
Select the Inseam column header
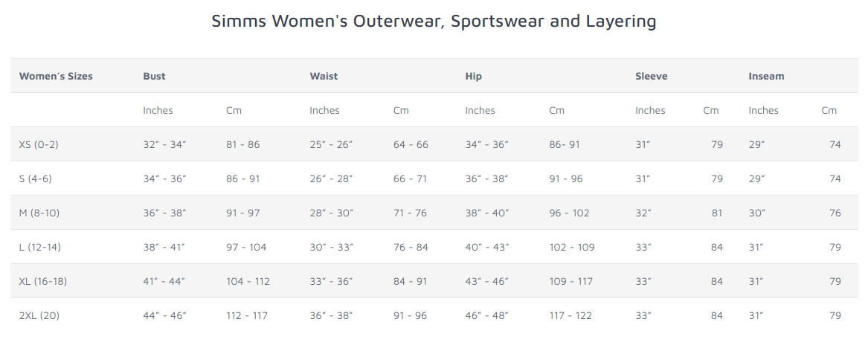(766, 77)
